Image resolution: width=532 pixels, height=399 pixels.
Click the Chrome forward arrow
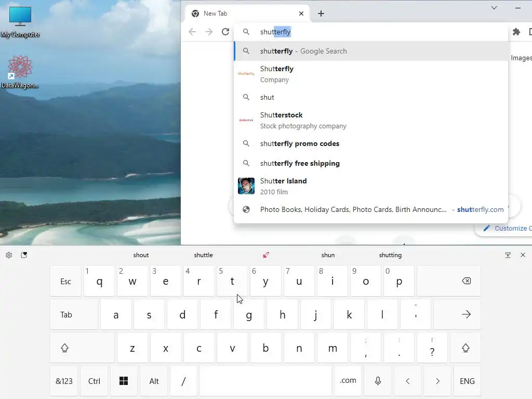pos(209,32)
